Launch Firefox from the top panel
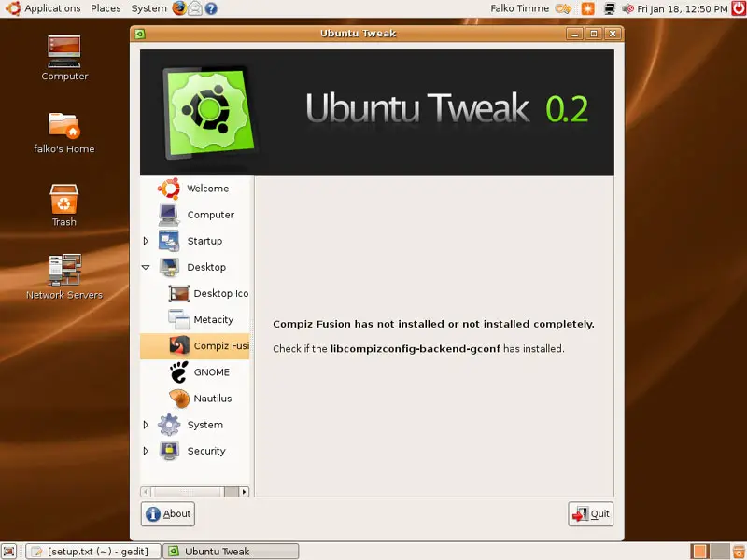The image size is (747, 560). tap(179, 8)
